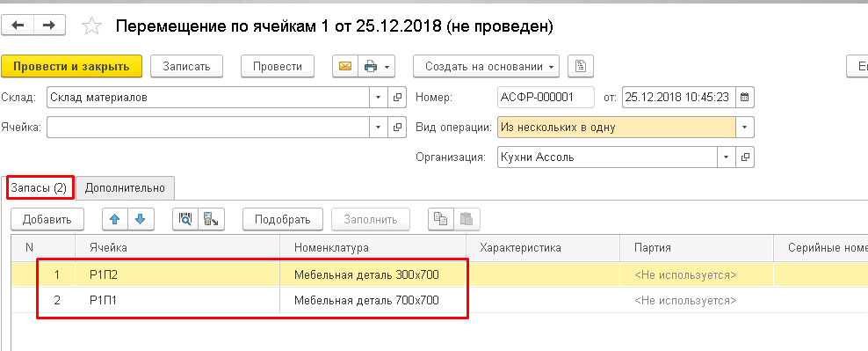
Task: Open Организация Кухни Ассоль form icon
Action: pos(744,157)
